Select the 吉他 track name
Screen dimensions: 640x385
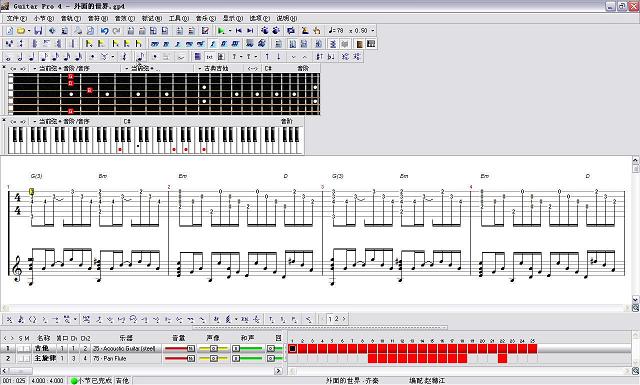coord(42,348)
